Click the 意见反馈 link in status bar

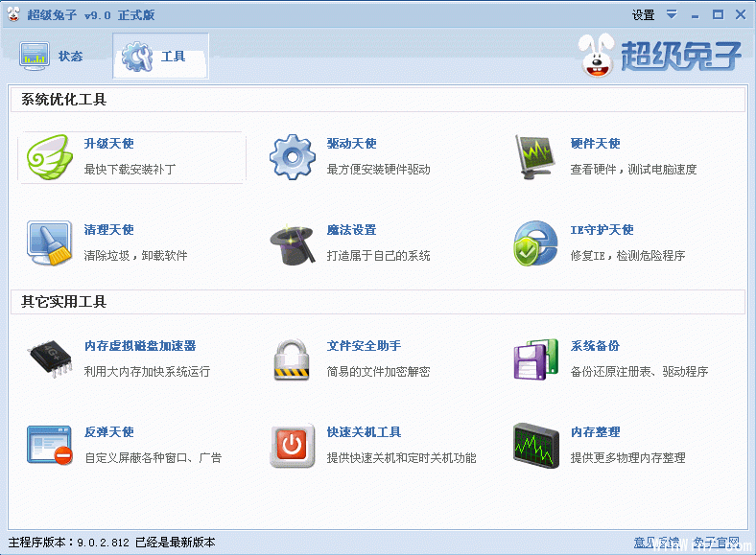[x=656, y=543]
